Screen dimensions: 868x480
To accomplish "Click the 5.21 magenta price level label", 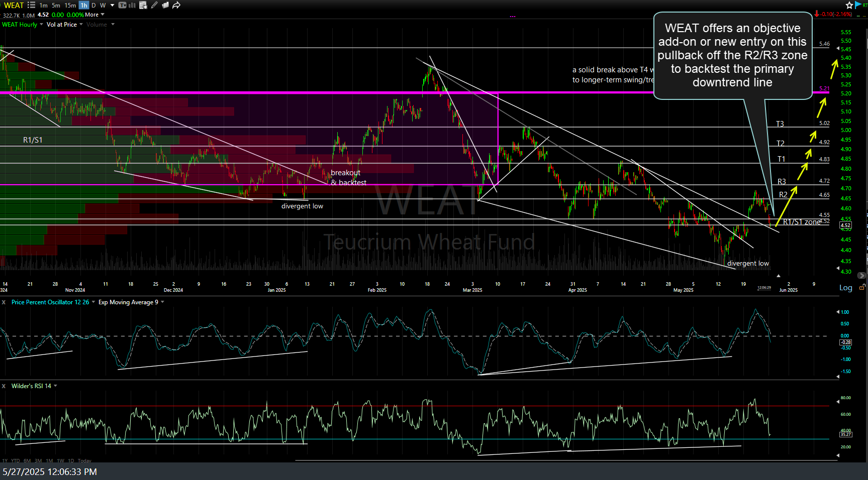I will coord(824,88).
